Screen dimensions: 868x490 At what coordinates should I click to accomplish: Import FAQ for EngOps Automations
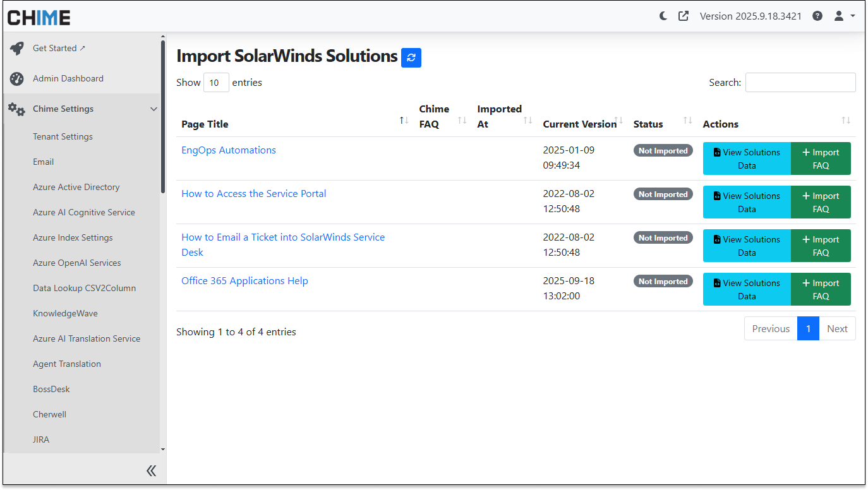pyautogui.click(x=821, y=158)
